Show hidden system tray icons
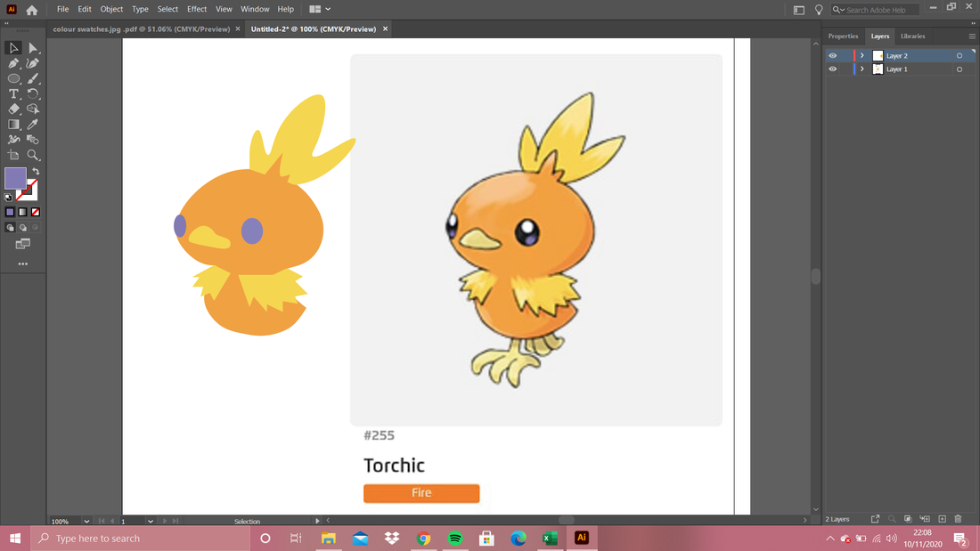The height and width of the screenshot is (551, 980). [x=830, y=539]
